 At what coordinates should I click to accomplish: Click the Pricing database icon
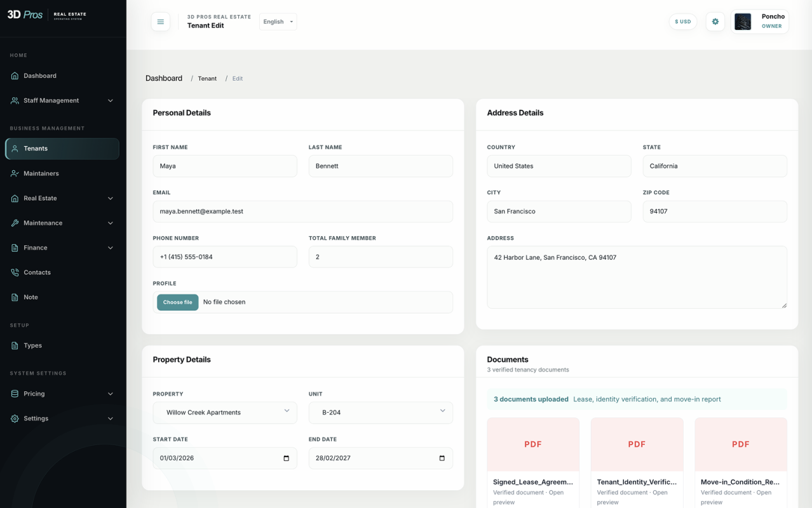pyautogui.click(x=15, y=394)
